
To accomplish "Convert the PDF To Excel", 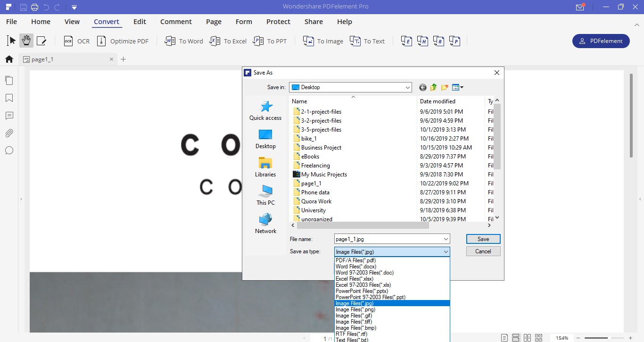I will pos(228,41).
